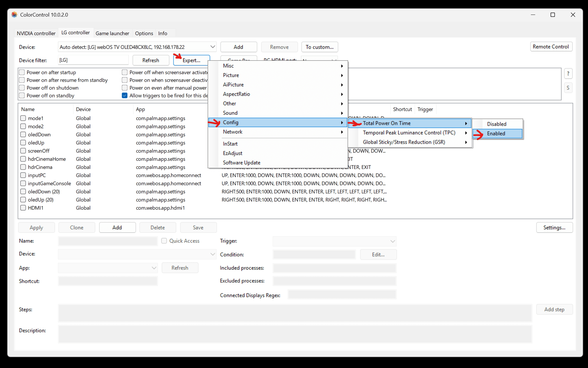Enable Power on after startup
This screenshot has height=368, width=588.
pos(22,72)
